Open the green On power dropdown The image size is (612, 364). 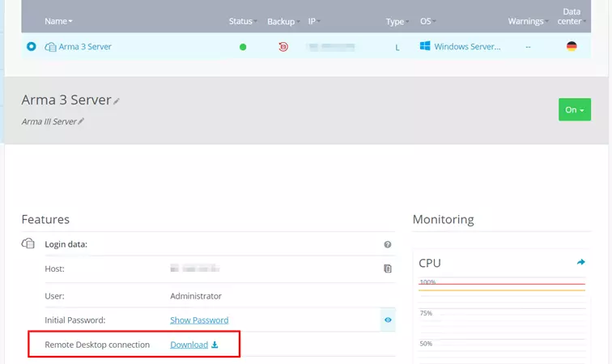point(575,110)
